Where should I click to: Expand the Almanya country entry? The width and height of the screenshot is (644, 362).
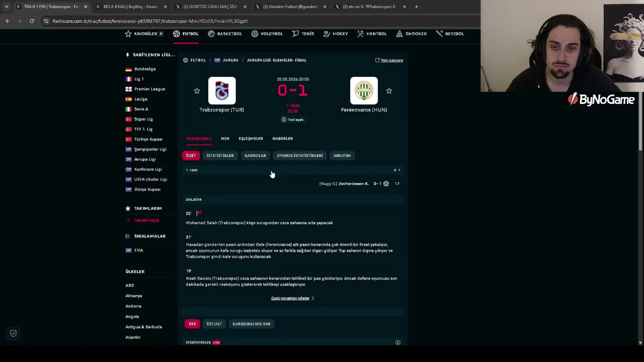pos(134,296)
